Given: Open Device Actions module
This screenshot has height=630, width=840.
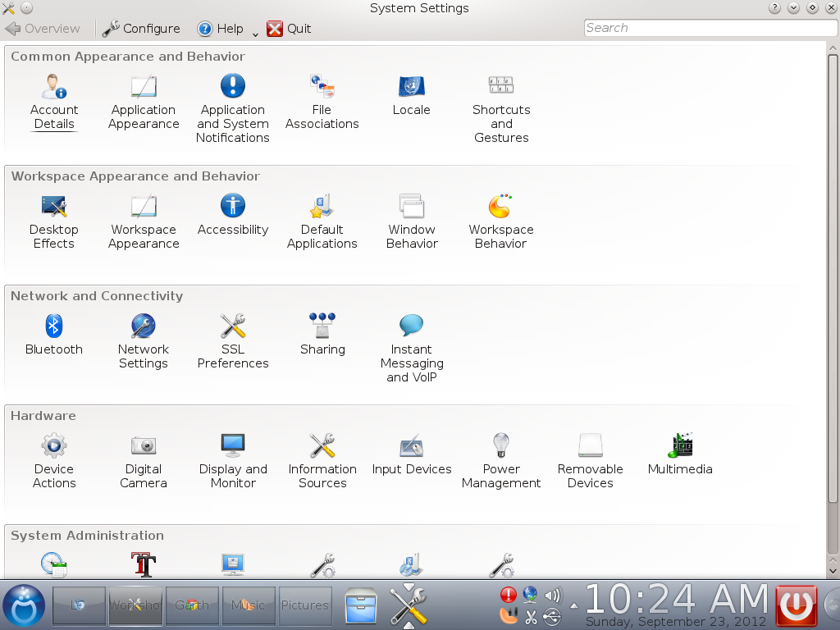Looking at the screenshot, I should tap(54, 461).
